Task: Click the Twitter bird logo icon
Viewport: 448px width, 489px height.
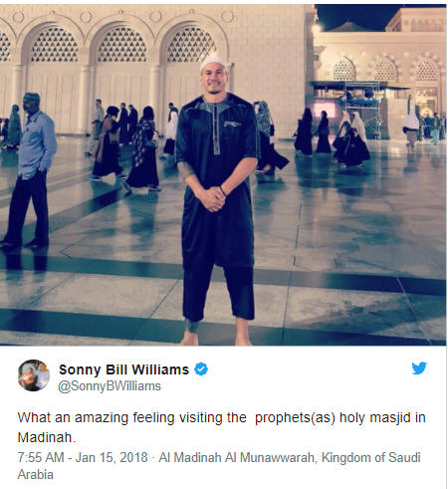Action: coord(419,367)
